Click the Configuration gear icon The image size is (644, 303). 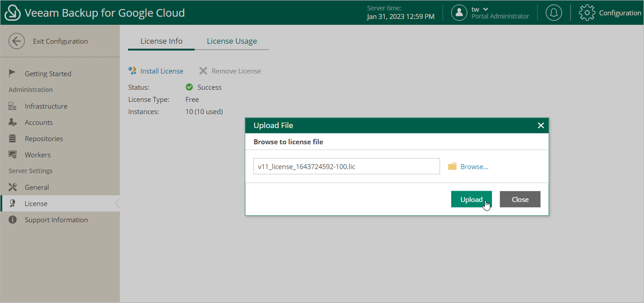[x=587, y=13]
